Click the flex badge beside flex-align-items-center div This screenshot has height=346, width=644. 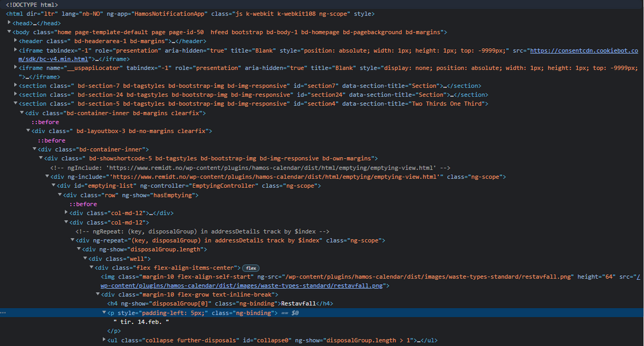coord(251,268)
